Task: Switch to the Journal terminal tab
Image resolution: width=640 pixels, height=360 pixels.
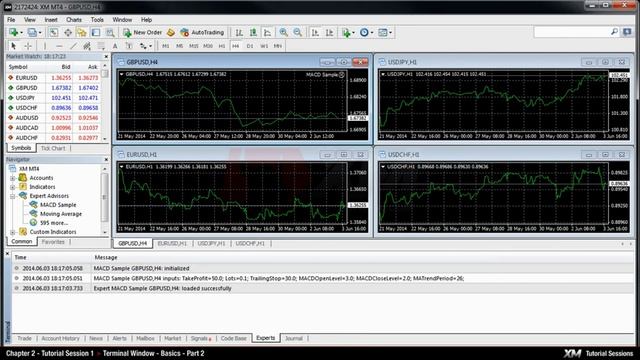Action: [x=293, y=338]
